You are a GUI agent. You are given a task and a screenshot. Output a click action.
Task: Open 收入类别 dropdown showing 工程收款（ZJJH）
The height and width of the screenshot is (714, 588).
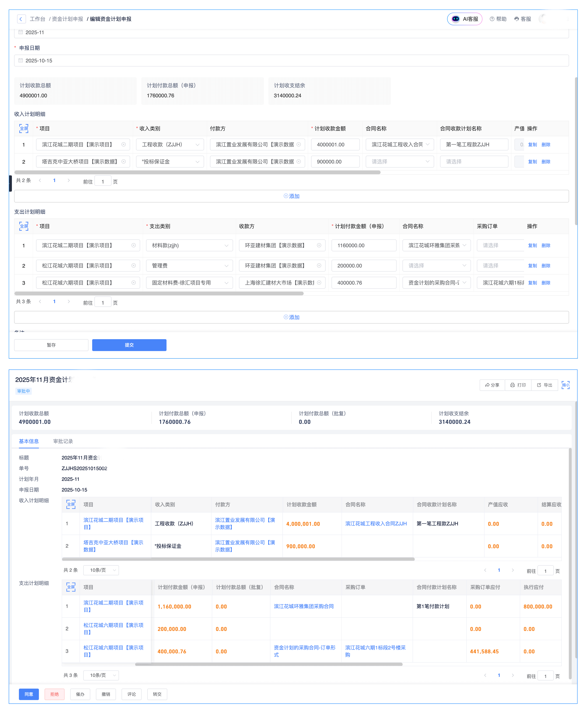(x=170, y=145)
